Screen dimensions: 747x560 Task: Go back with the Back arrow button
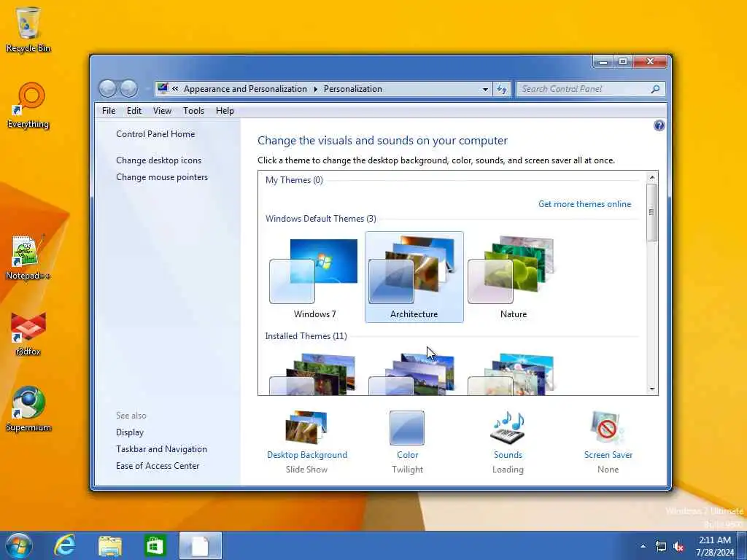coord(108,88)
